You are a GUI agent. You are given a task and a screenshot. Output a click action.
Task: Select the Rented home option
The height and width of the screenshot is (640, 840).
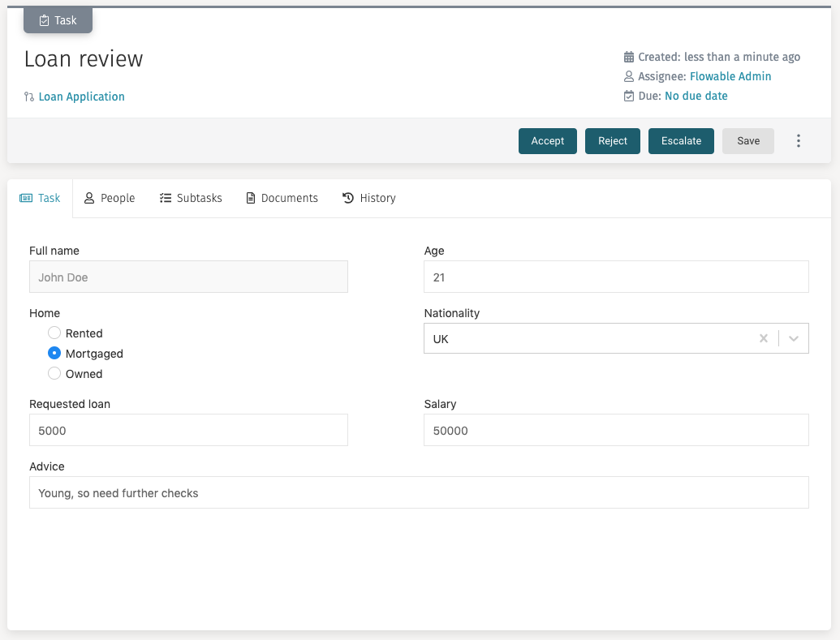point(54,333)
